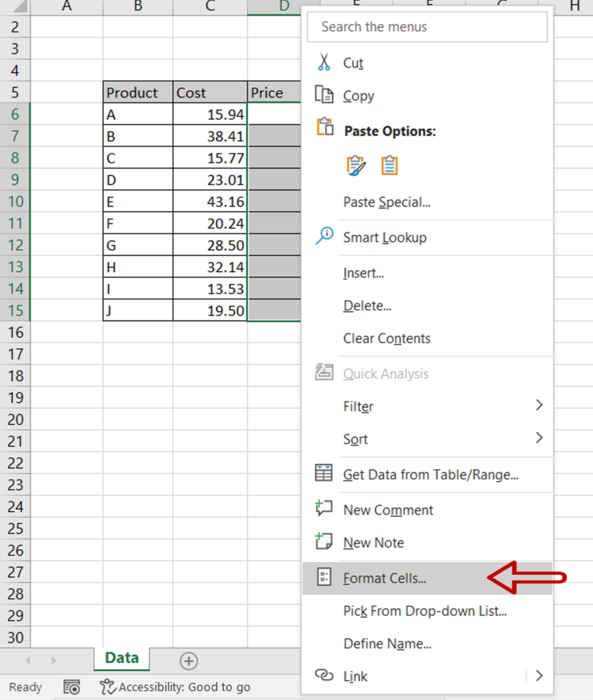Open Format Cells... dialog

[427, 578]
